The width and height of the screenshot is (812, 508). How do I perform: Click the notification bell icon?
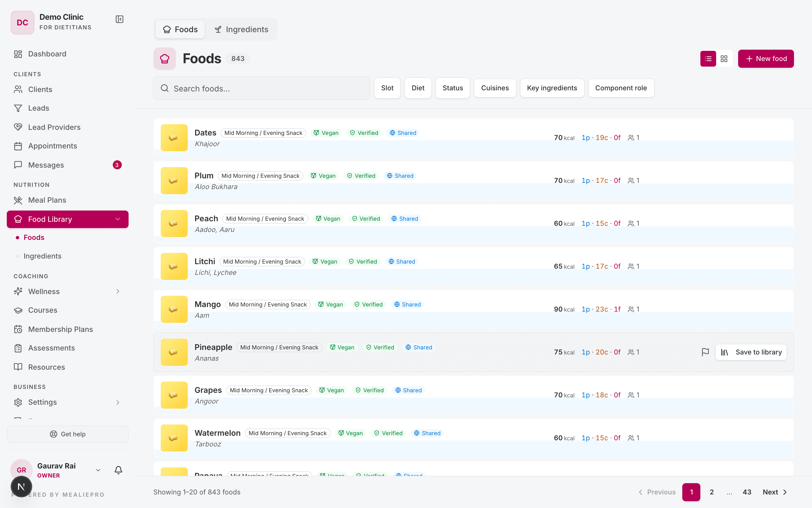click(118, 470)
